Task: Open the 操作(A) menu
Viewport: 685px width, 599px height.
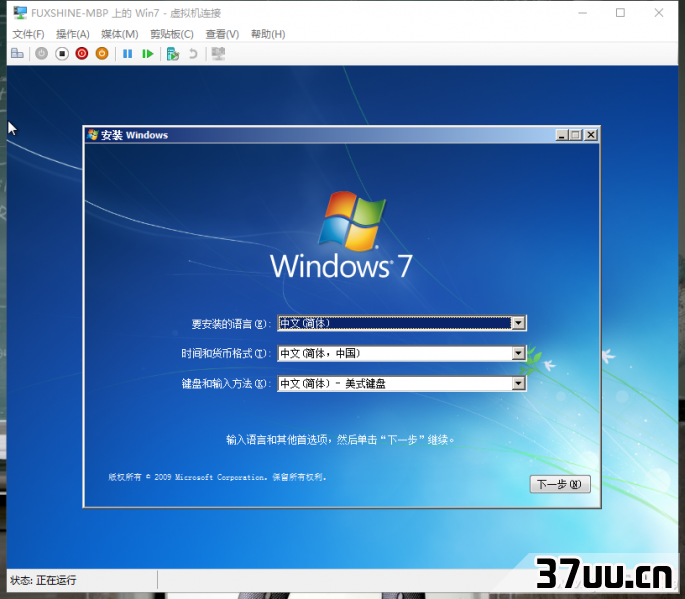Action: 73,34
